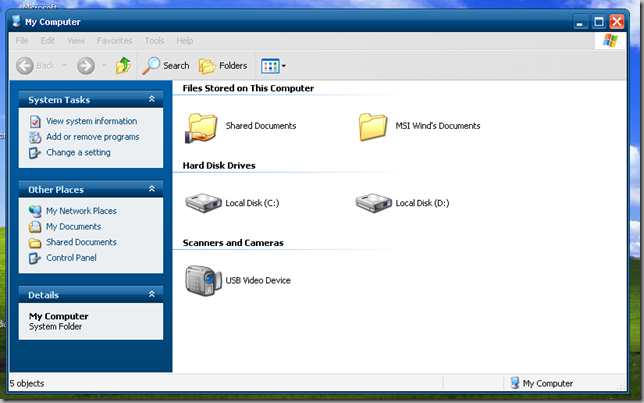Click the Local Disk (D:) label

[422, 203]
